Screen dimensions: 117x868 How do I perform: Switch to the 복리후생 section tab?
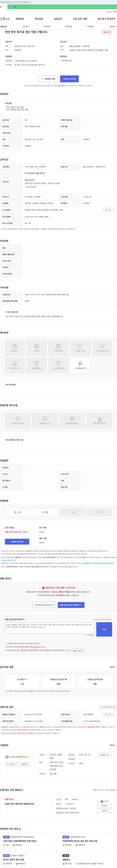(x=69, y=27)
